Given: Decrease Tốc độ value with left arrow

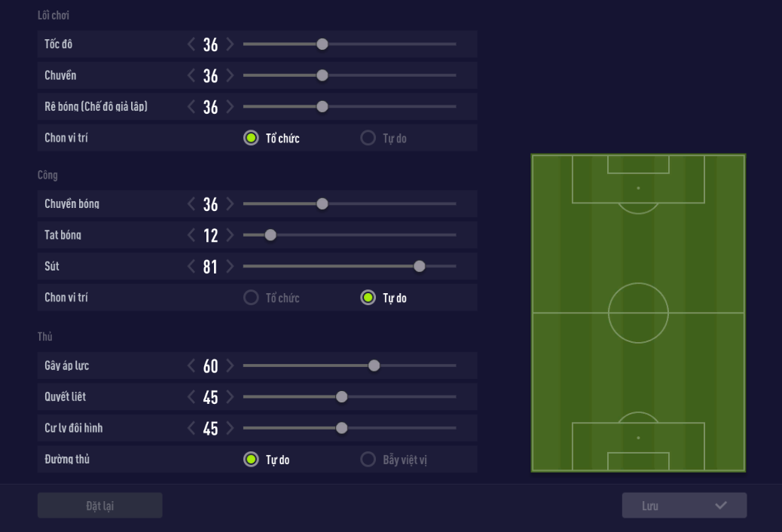Looking at the screenshot, I should [x=191, y=44].
